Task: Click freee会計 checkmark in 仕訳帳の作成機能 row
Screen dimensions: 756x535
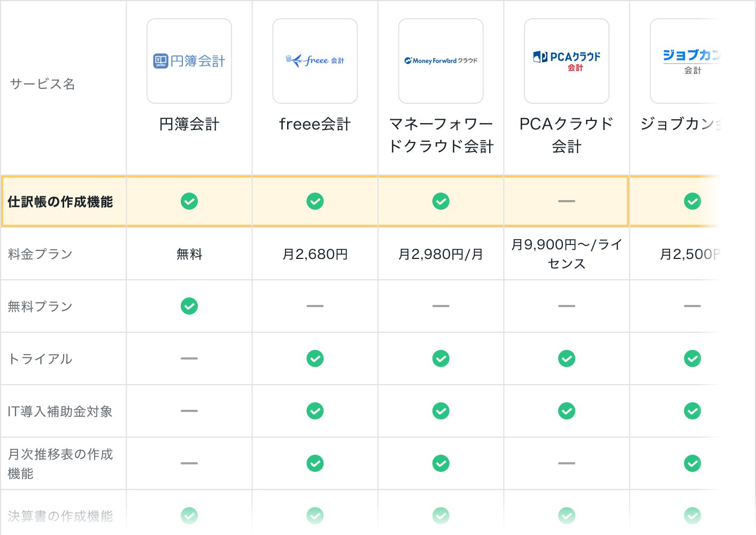Action: pos(315,201)
